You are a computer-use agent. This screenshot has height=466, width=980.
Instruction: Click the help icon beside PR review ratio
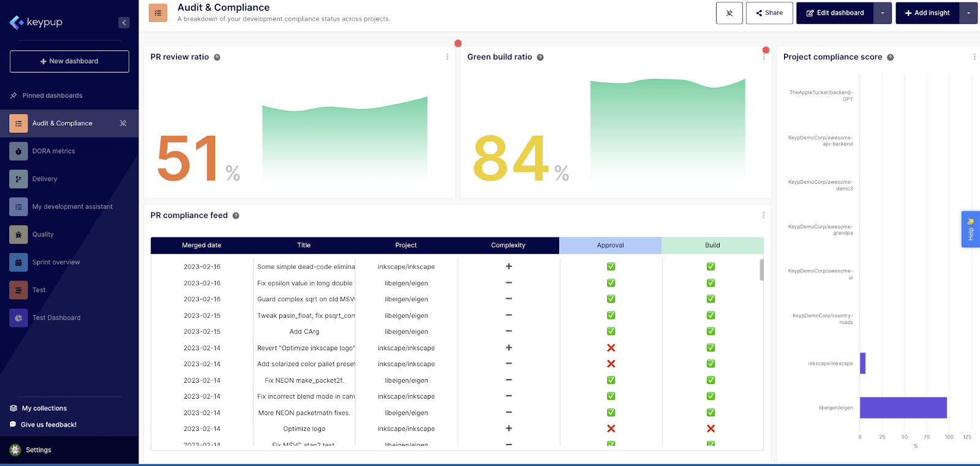(217, 58)
